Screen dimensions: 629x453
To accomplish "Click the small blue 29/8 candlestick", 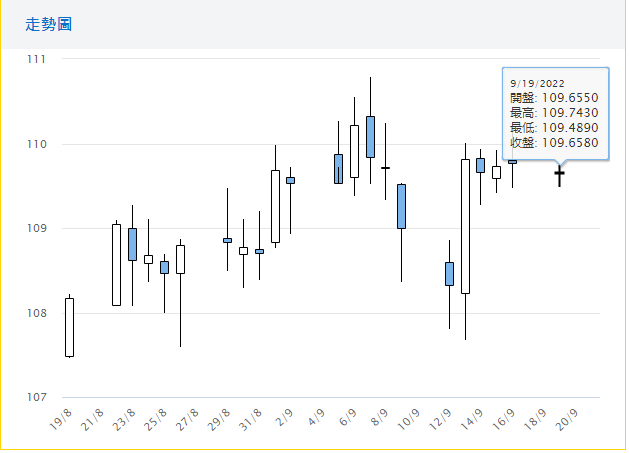I will point(227,240).
